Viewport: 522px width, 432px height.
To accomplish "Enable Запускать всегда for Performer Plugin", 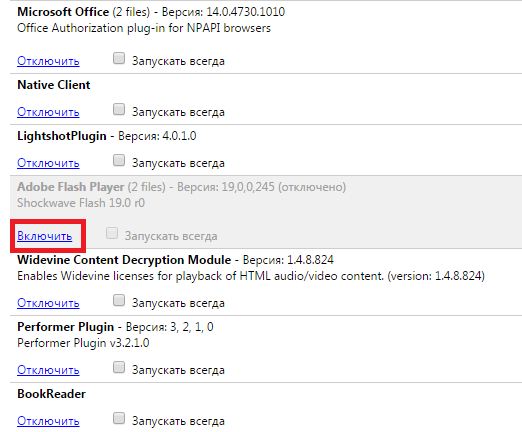I will (119, 367).
